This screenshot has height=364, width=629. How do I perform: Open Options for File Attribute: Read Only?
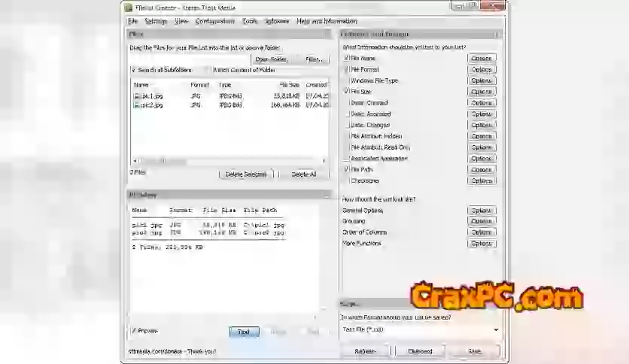(482, 147)
